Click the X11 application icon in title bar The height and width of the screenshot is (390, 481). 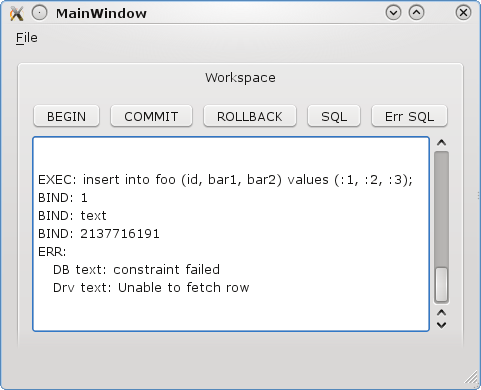click(16, 14)
